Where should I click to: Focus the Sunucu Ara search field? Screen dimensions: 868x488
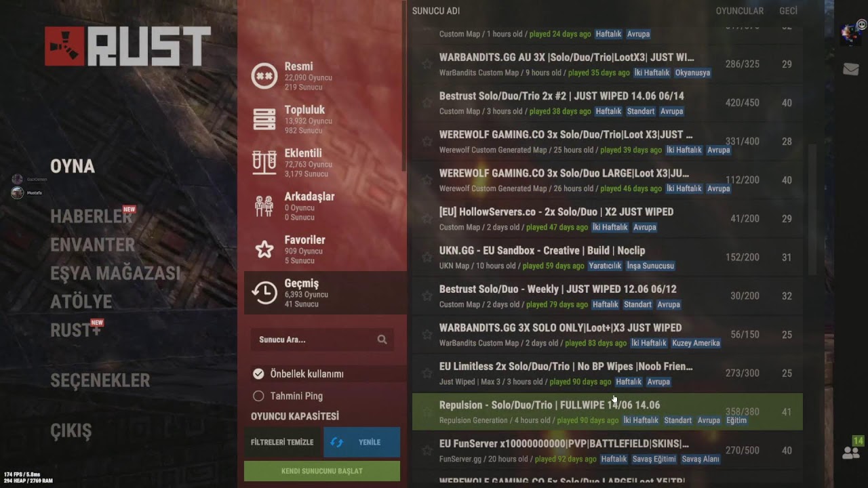(322, 340)
